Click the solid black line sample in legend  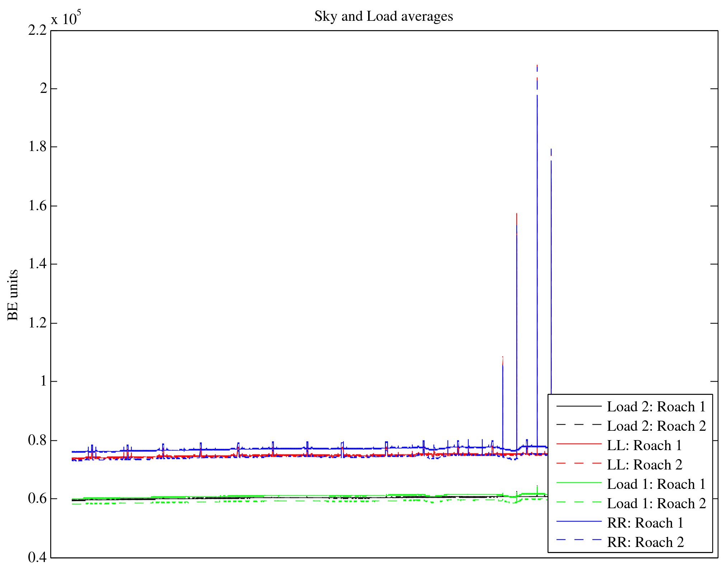pyautogui.click(x=579, y=406)
